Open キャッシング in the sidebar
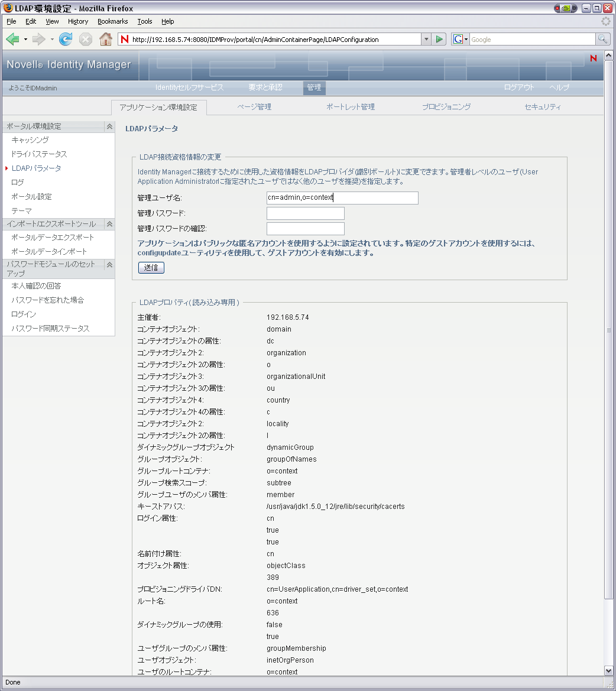Viewport: 616px width, 691px height. pos(30,140)
